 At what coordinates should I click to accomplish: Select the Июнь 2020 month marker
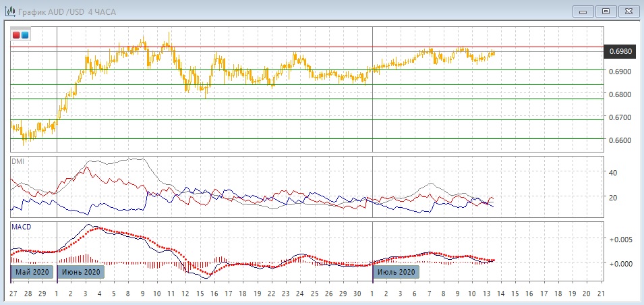(x=82, y=272)
